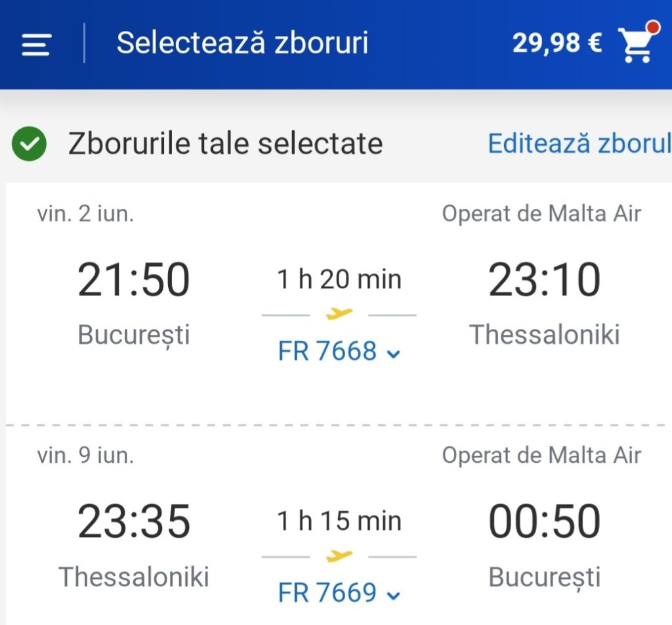Expand FR 7668 flight details

(x=328, y=351)
